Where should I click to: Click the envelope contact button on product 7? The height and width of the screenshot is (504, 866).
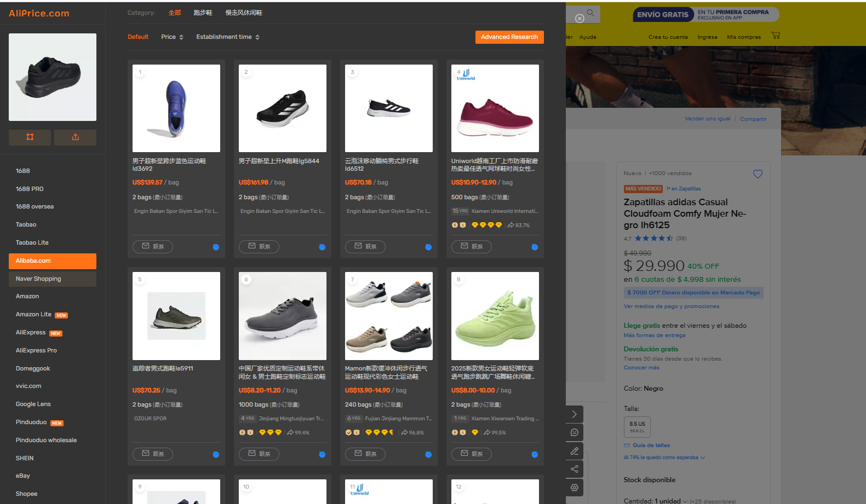[x=365, y=454]
